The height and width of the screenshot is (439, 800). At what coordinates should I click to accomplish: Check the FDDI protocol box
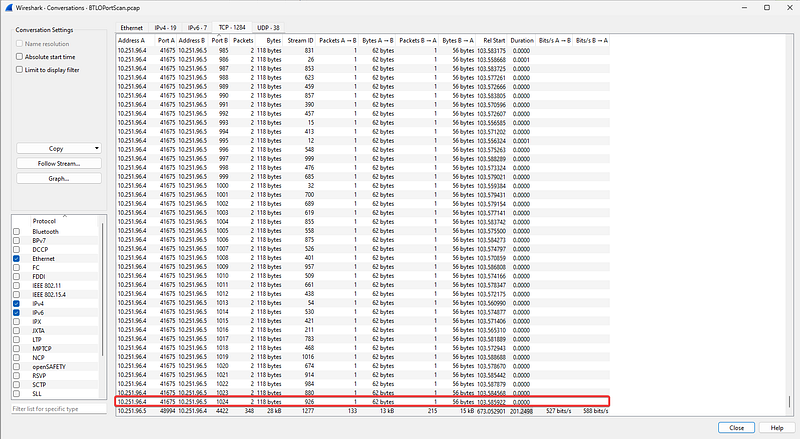coord(16,277)
